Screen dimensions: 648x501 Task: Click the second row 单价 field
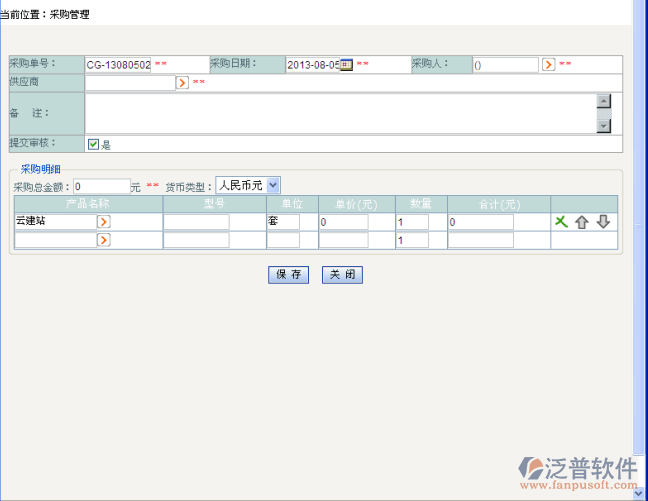click(x=343, y=240)
